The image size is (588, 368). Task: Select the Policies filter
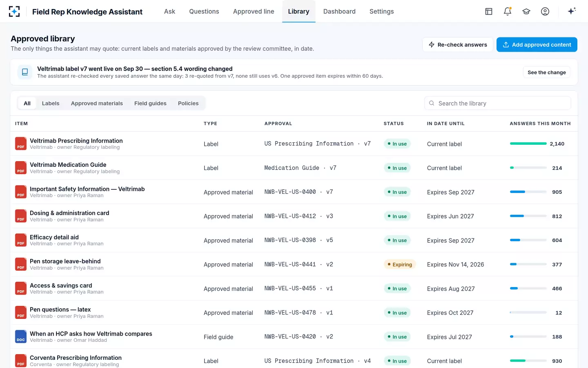pos(188,103)
